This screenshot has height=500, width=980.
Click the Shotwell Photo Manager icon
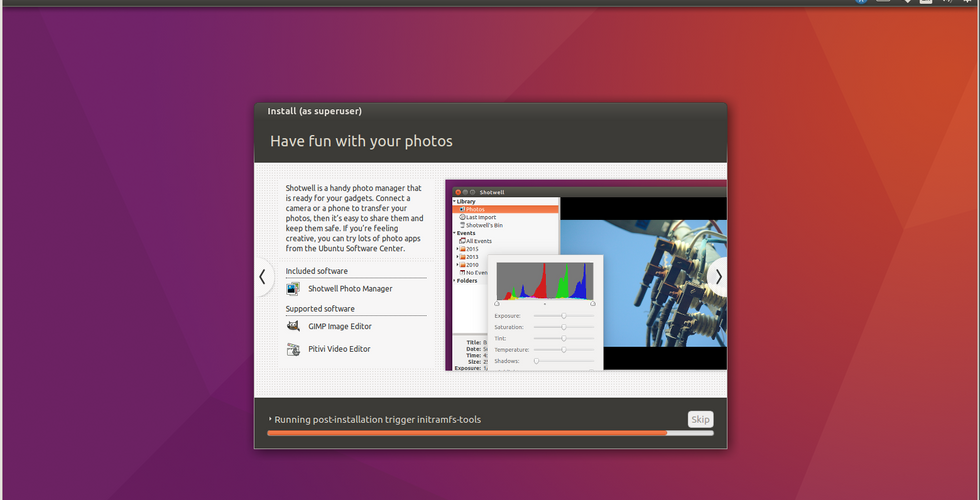(293, 289)
